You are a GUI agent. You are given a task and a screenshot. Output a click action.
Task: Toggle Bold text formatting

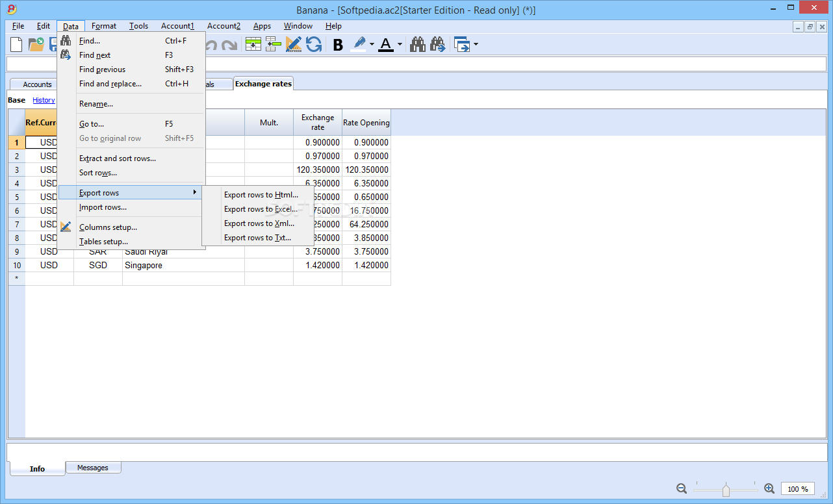click(x=338, y=45)
